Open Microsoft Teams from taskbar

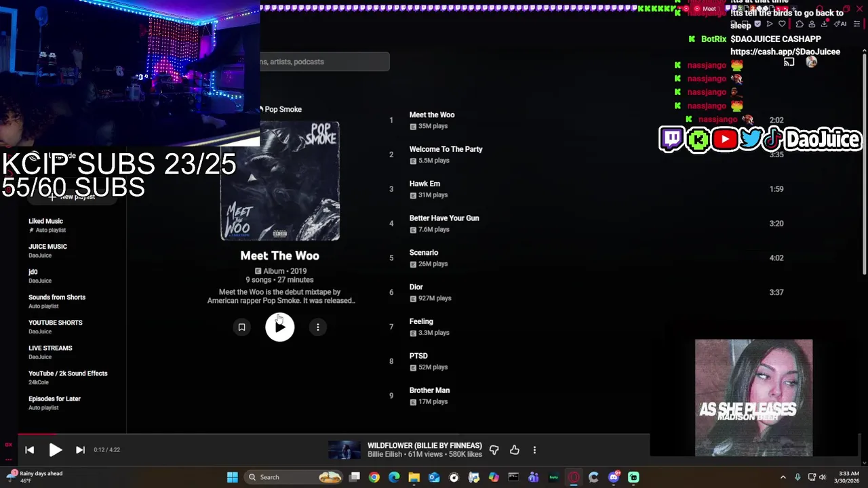(x=534, y=477)
